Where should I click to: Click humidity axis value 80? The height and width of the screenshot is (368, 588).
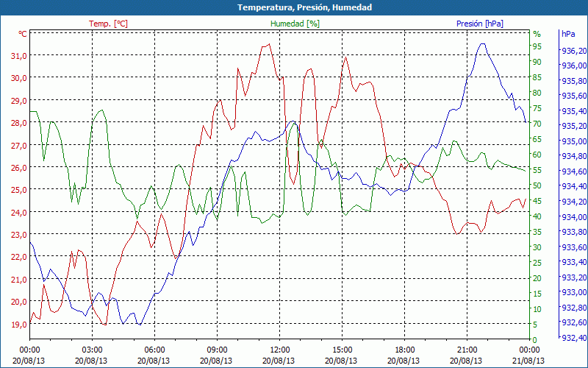537,93
